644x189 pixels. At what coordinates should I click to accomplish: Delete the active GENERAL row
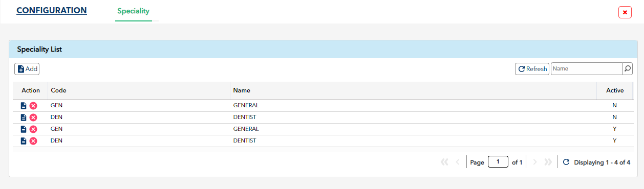pos(33,129)
